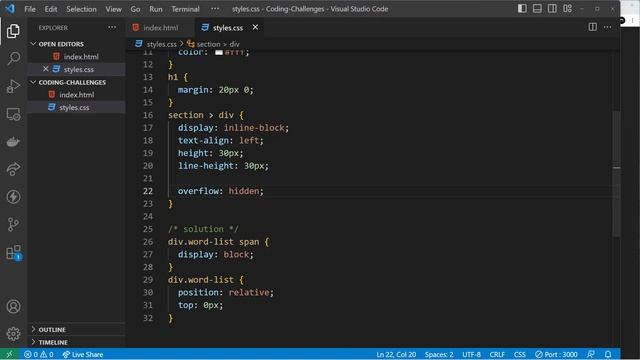Open Source Control view
This screenshot has width=640, height=360.
pyautogui.click(x=13, y=224)
